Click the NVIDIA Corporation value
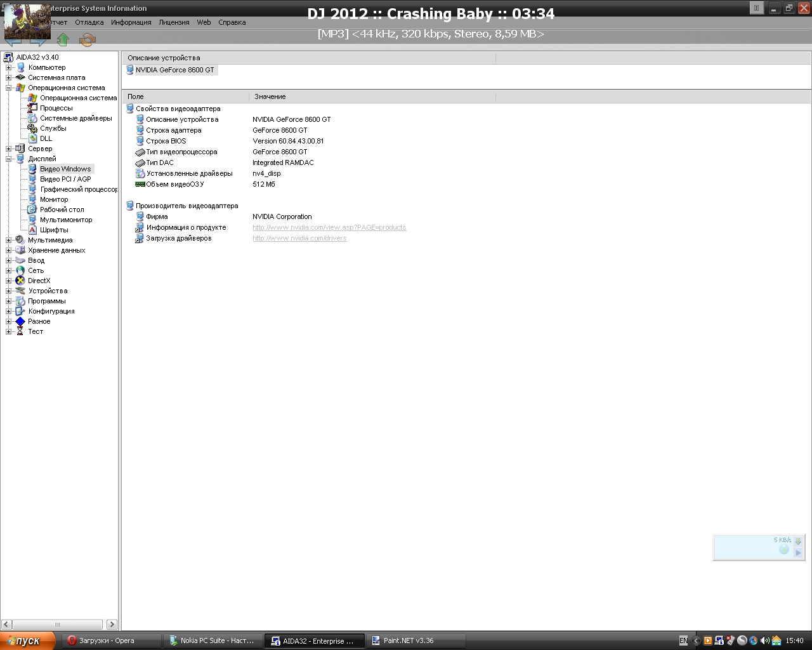Image resolution: width=812 pixels, height=650 pixels. [282, 216]
